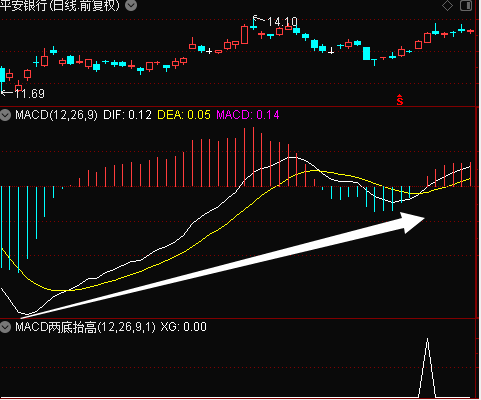Open the stock title dropdown arrow

coord(131,5)
